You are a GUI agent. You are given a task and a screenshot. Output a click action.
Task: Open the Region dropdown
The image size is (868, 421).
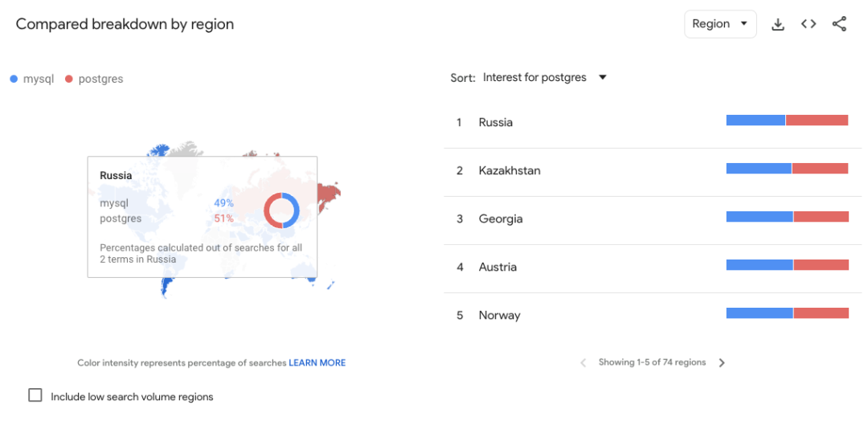tap(720, 24)
